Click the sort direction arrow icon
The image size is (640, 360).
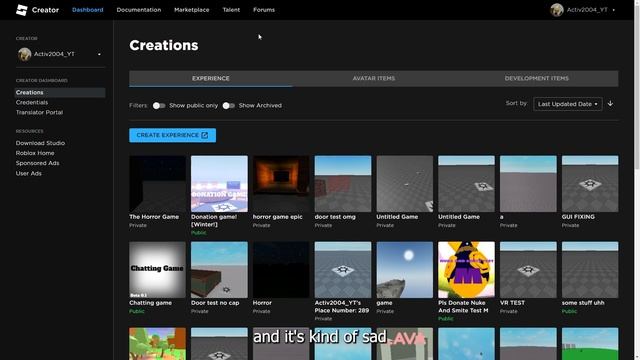[x=610, y=104]
